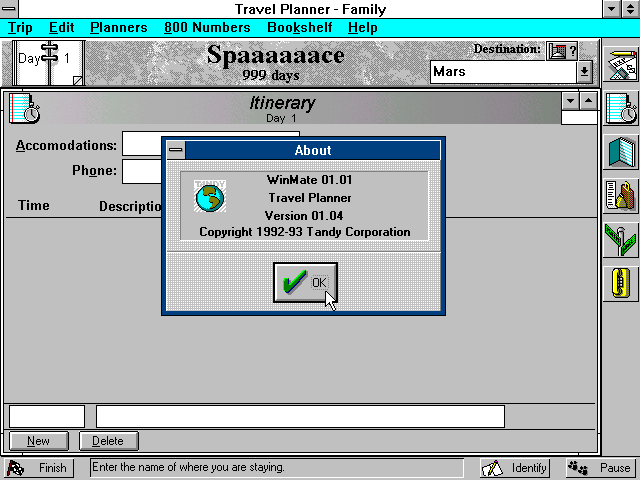Open the Planners menu
This screenshot has width=640, height=480.
click(119, 27)
